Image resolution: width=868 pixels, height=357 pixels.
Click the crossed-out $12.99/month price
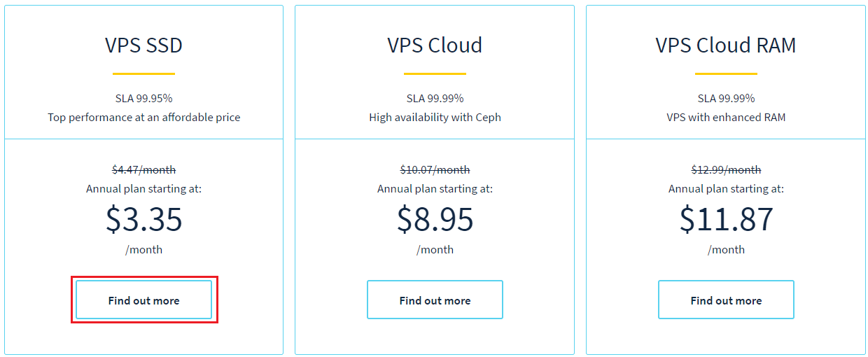tap(726, 169)
